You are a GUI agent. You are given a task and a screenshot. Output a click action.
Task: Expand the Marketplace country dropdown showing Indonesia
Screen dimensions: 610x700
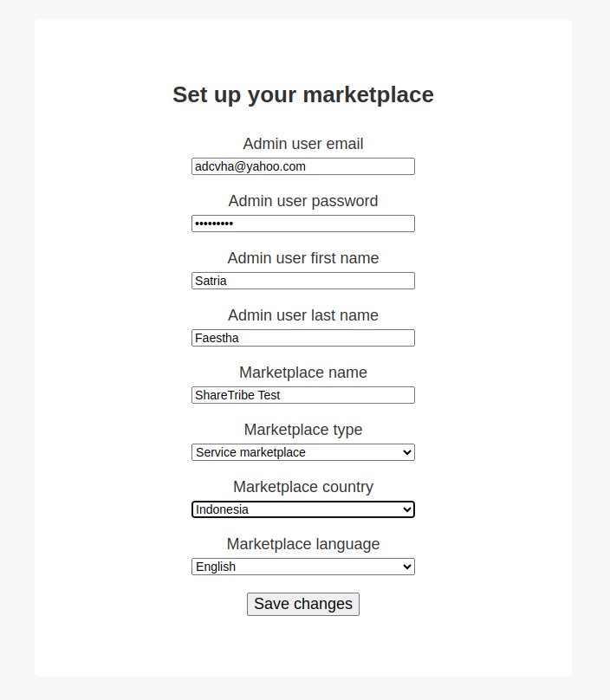click(302, 509)
